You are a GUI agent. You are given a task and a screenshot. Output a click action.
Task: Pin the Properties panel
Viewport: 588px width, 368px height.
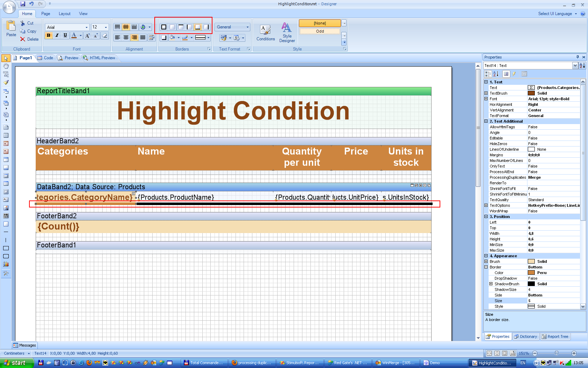click(x=577, y=57)
